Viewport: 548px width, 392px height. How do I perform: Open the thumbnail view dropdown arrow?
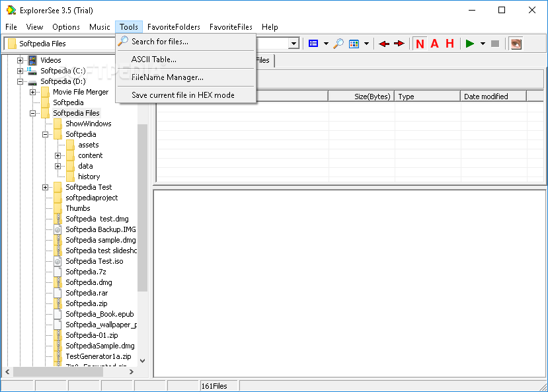click(x=366, y=44)
